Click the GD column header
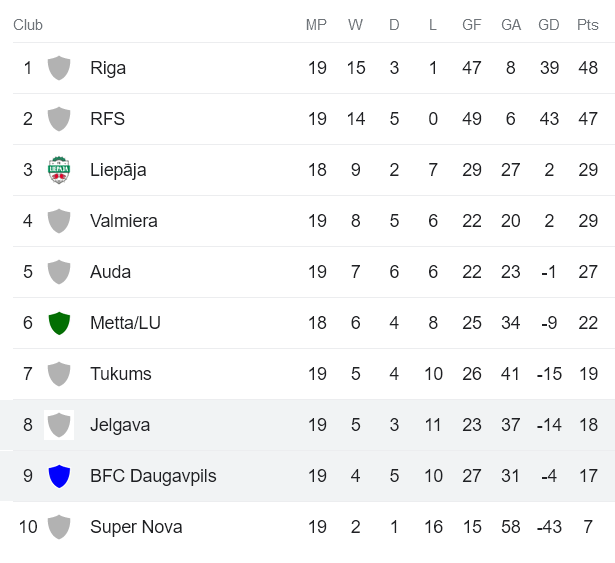Image resolution: width=615 pixels, height=563 pixels. (x=549, y=25)
